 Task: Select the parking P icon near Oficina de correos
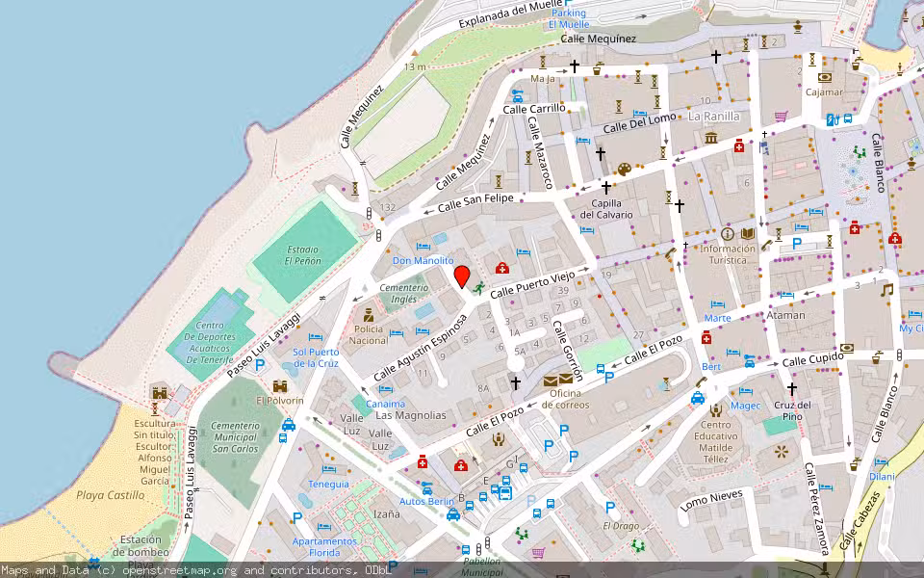tap(608, 377)
